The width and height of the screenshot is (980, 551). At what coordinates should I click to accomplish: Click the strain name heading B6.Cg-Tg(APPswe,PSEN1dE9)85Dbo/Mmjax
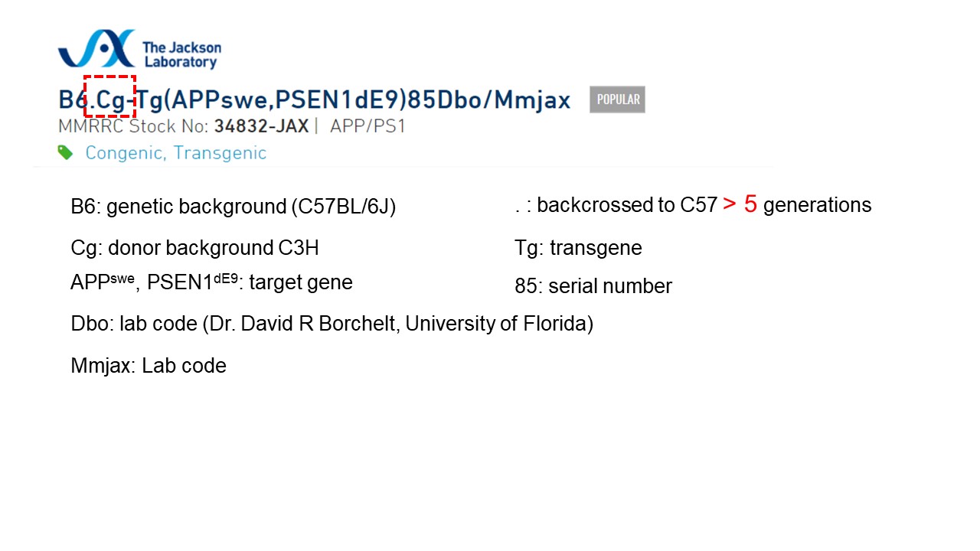pyautogui.click(x=315, y=100)
